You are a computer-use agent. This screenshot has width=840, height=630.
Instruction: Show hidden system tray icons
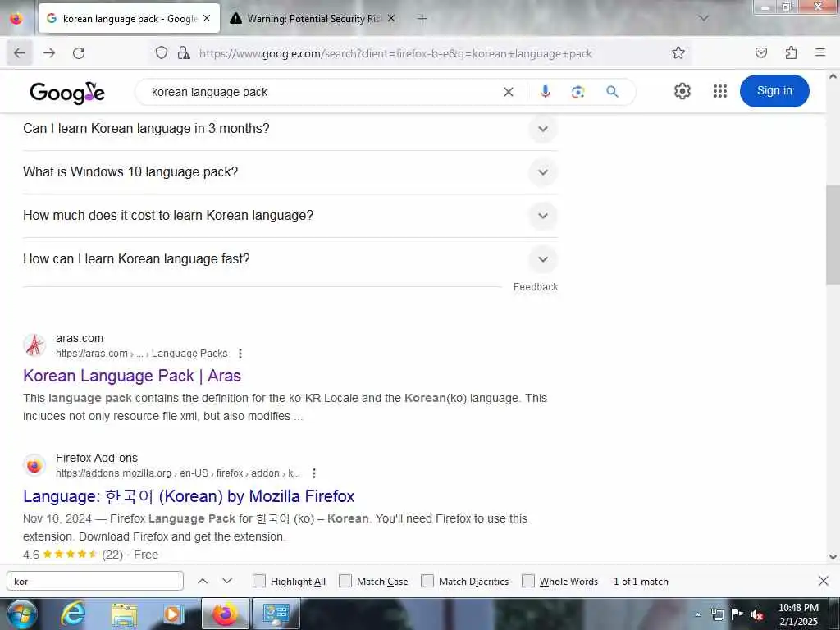697,615
